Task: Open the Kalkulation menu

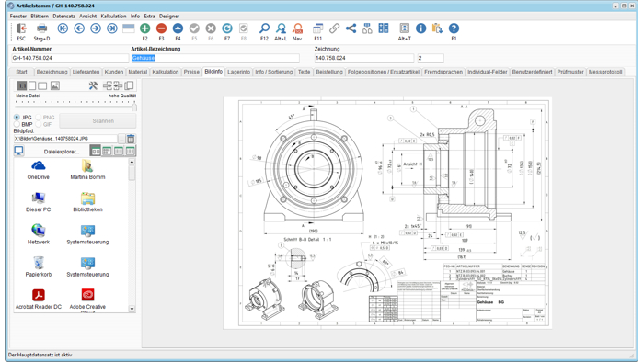Action: [113, 16]
